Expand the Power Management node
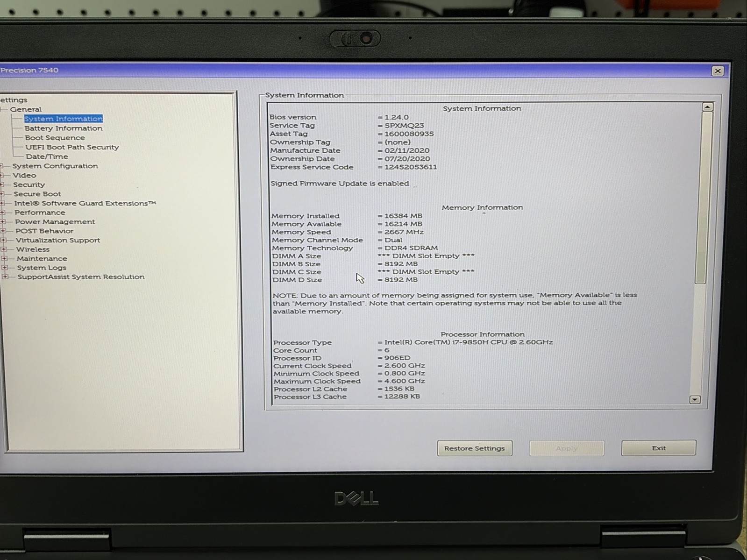Image resolution: width=747 pixels, height=560 pixels. [x=3, y=222]
